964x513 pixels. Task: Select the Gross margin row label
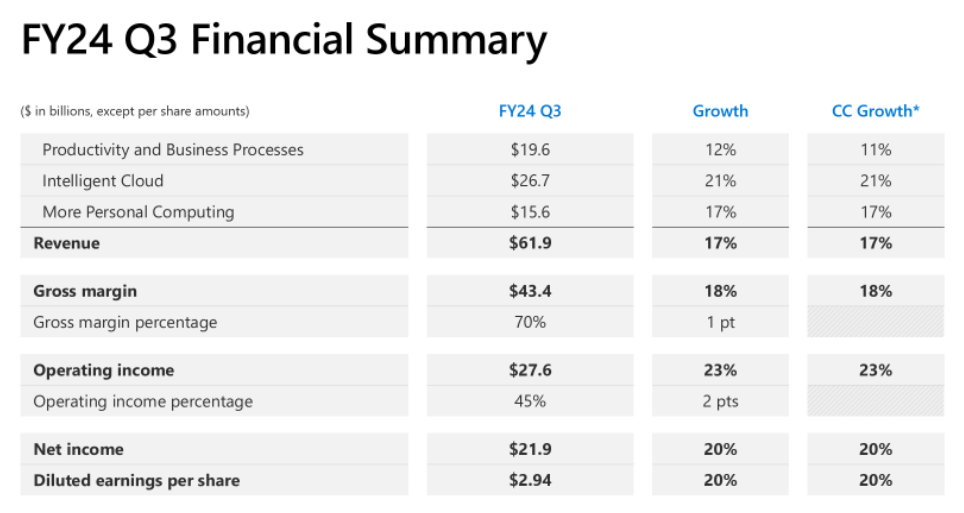pyautogui.click(x=85, y=291)
